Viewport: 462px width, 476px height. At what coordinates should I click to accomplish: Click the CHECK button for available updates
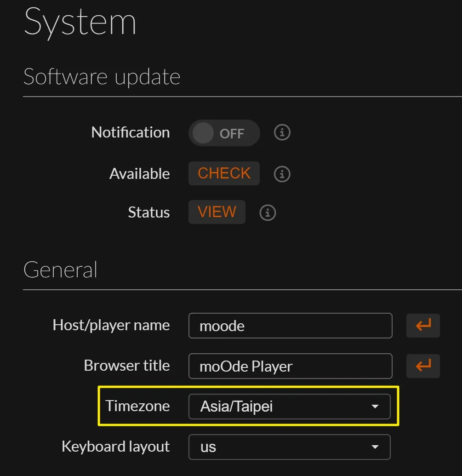[224, 173]
